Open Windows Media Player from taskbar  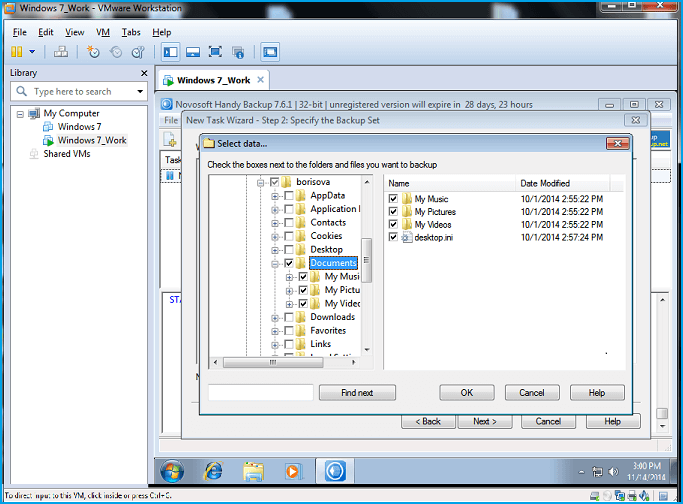point(294,471)
